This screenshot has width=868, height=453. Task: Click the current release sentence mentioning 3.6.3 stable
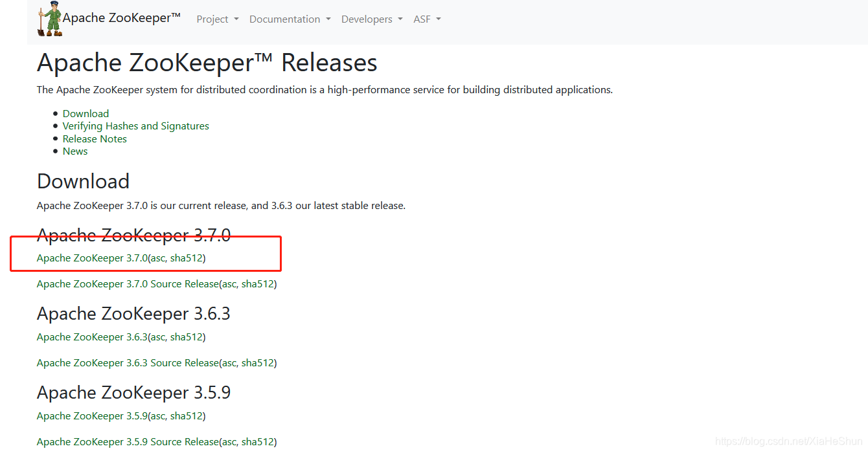coord(221,206)
